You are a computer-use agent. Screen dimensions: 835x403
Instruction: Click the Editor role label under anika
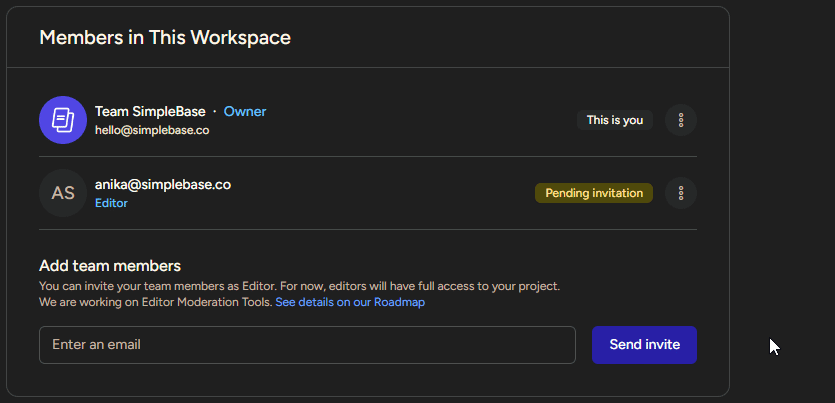pyautogui.click(x=111, y=203)
